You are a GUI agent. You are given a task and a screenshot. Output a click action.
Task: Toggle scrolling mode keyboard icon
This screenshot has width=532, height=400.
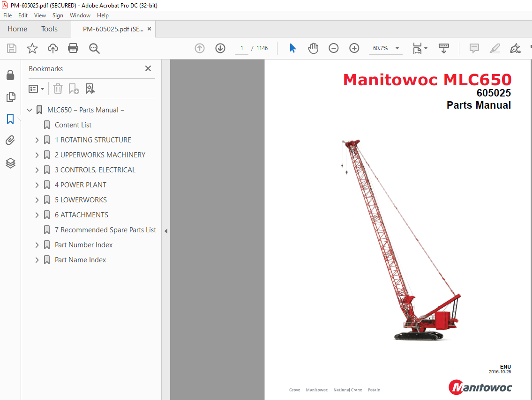[443, 48]
